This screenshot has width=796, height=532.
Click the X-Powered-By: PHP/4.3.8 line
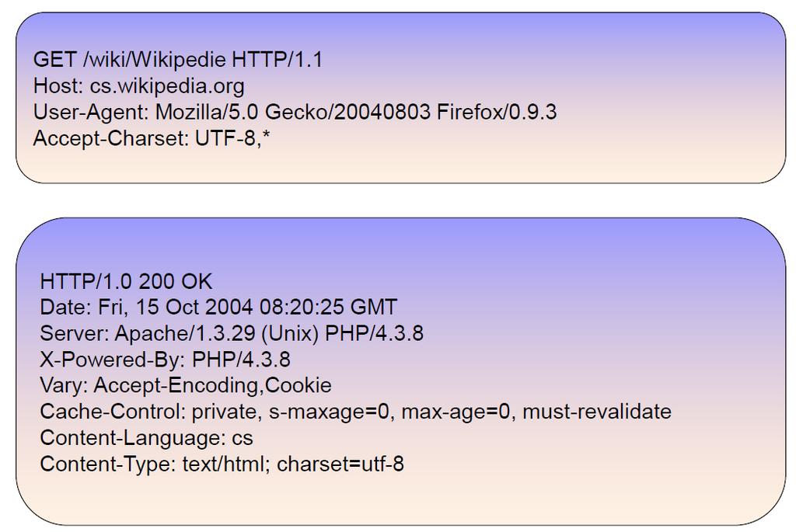(165, 360)
